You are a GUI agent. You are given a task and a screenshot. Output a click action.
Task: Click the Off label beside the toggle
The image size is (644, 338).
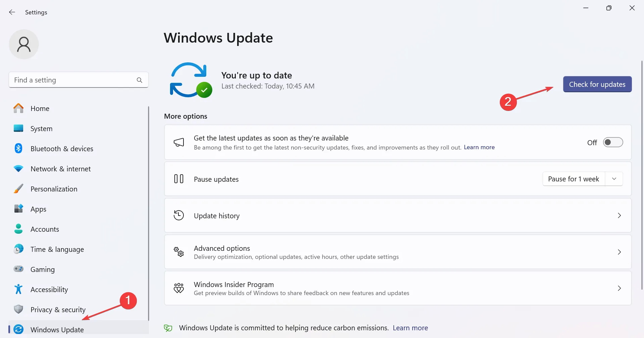click(592, 143)
